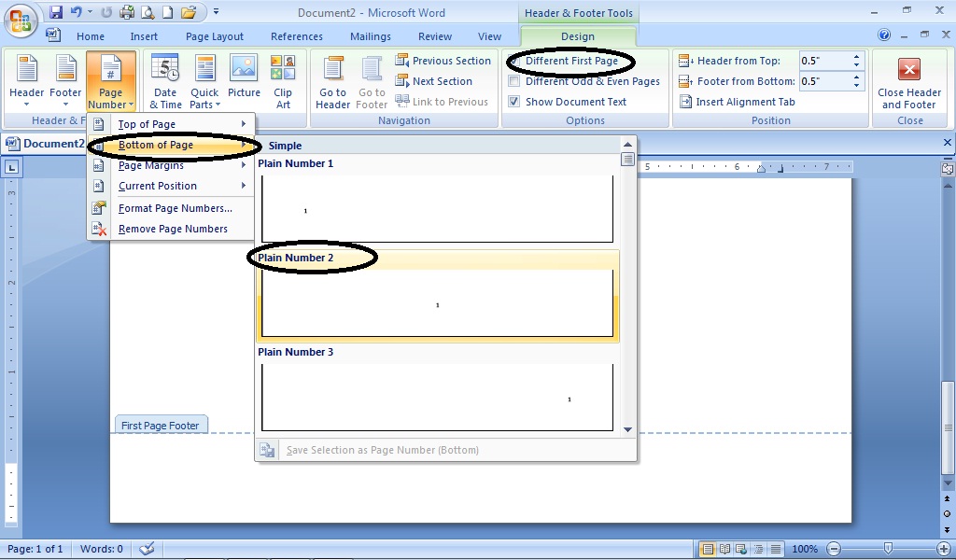
Task: Expand Top of Page submenu
Action: pyautogui.click(x=171, y=124)
